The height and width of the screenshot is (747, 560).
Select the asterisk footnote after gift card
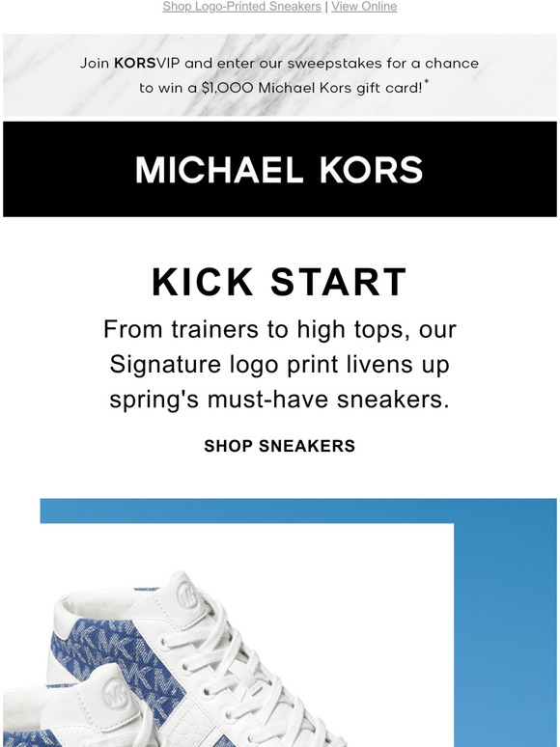click(x=427, y=82)
